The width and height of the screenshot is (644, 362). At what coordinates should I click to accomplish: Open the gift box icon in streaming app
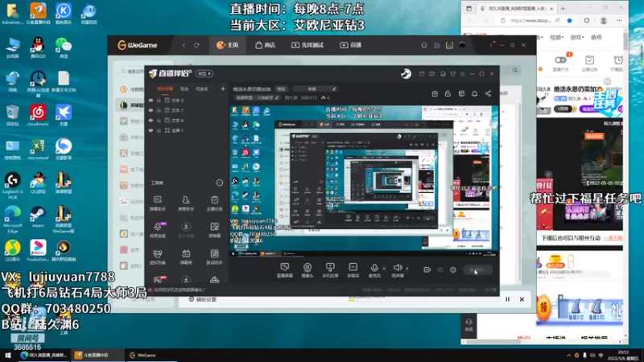tap(435, 93)
